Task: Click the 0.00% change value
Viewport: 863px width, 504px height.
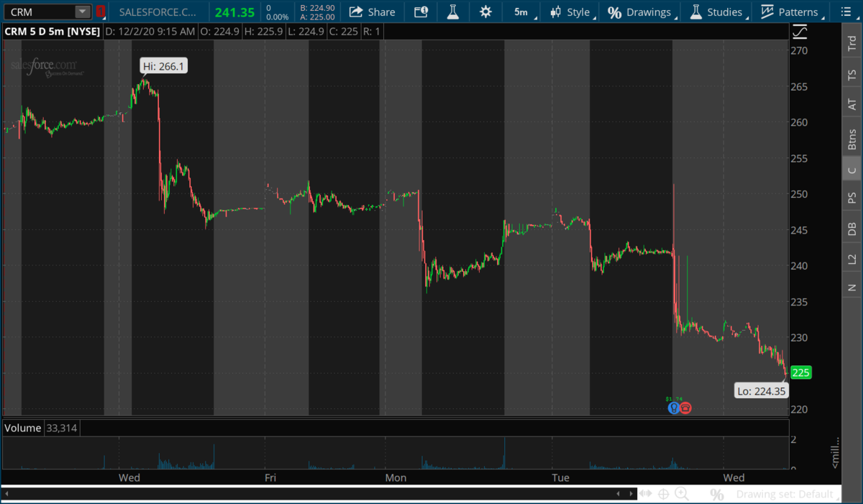Action: point(277,17)
